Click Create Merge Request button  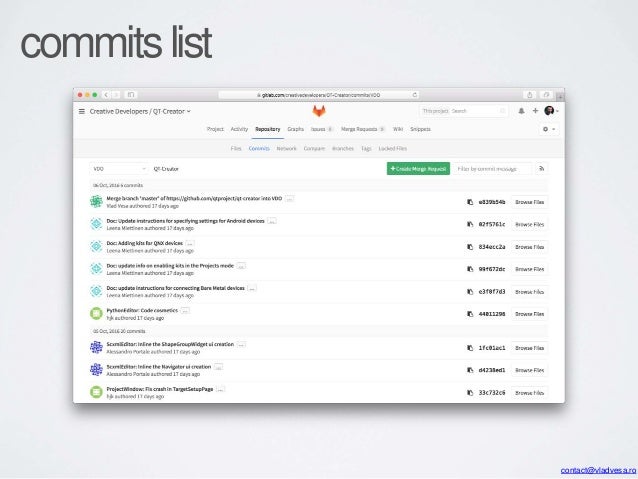(x=418, y=168)
